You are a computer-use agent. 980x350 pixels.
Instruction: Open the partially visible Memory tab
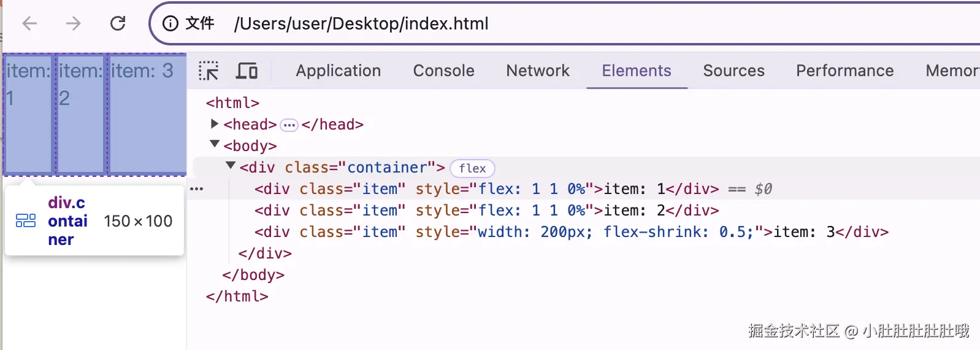(952, 71)
